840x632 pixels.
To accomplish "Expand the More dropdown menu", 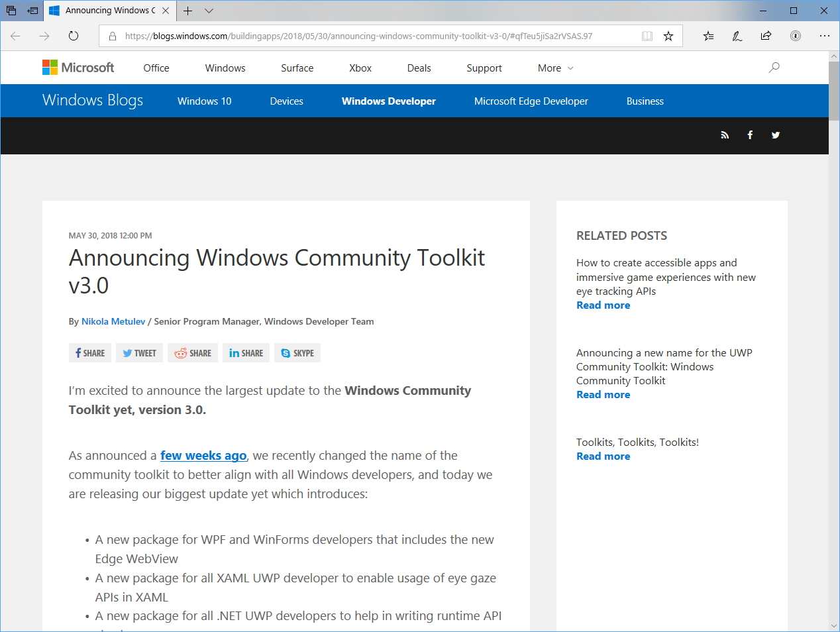I will point(556,68).
